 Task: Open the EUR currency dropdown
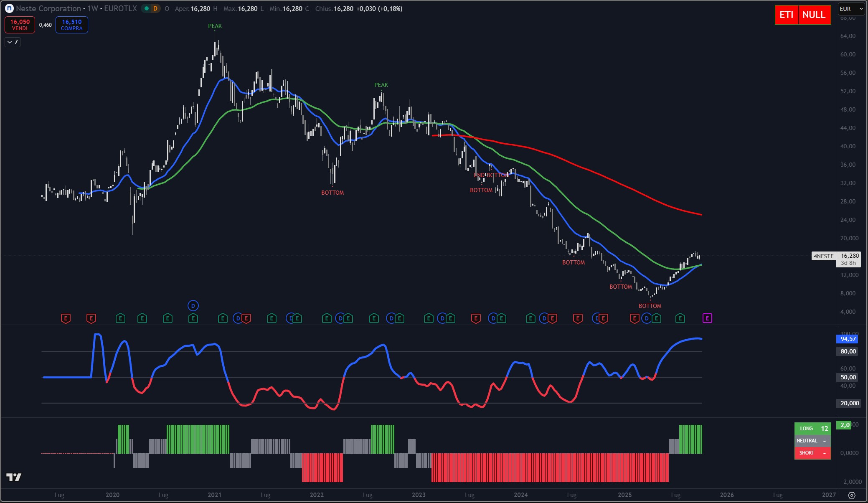851,9
